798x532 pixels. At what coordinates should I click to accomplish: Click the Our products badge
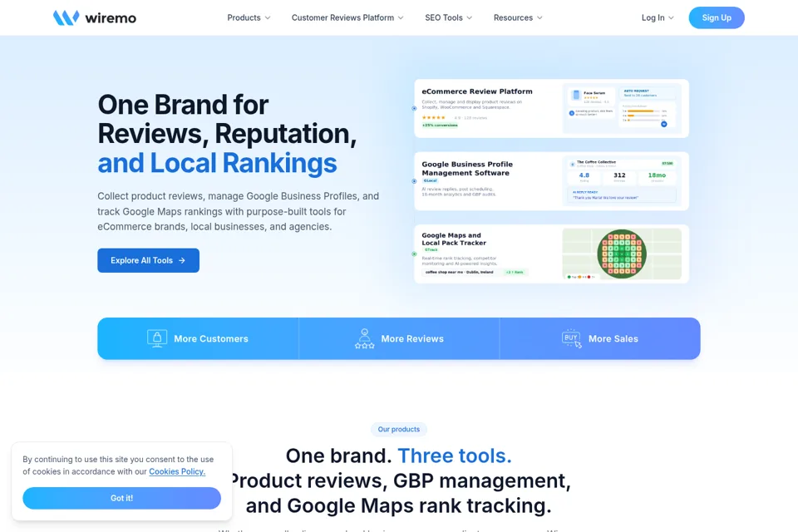[x=398, y=429]
